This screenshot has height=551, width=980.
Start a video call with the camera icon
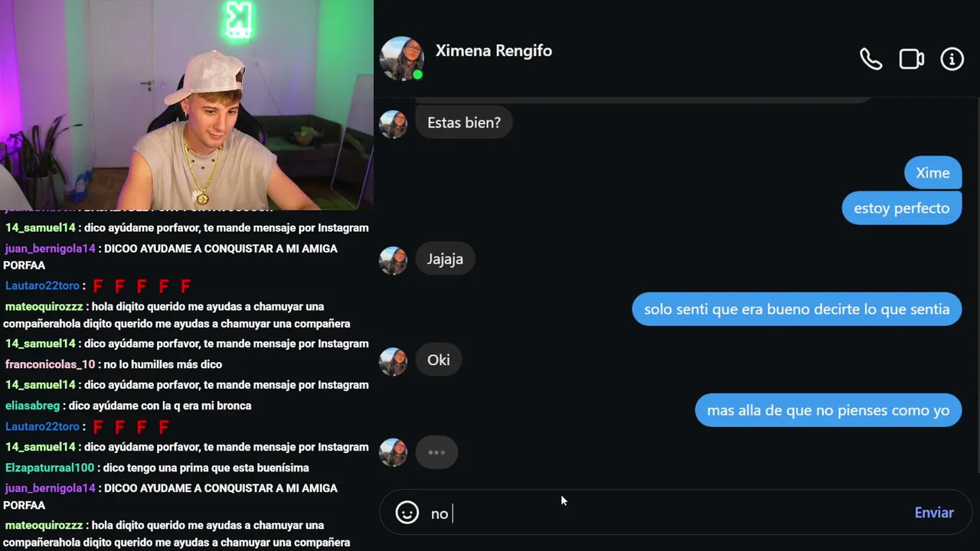pos(911,59)
